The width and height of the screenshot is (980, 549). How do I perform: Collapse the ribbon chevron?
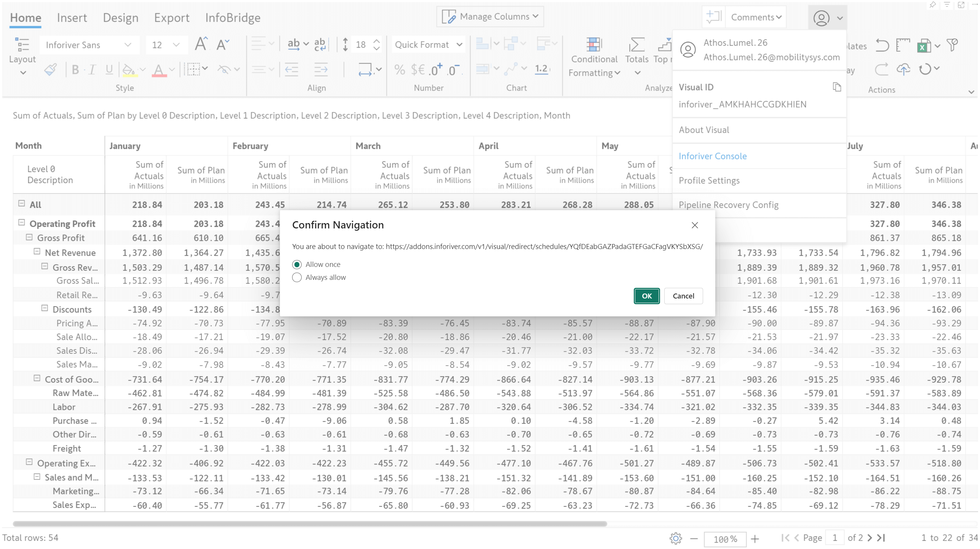[970, 92]
